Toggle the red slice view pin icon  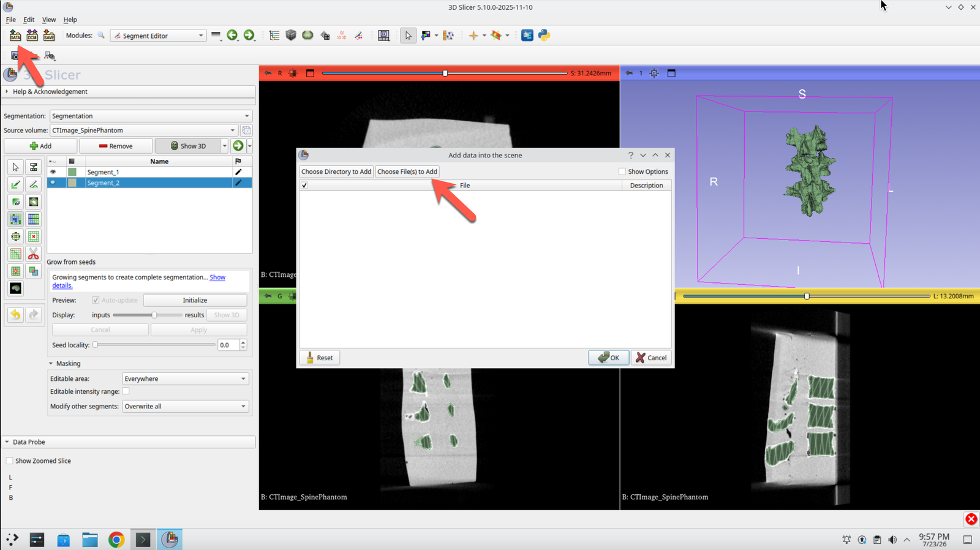pos(268,73)
